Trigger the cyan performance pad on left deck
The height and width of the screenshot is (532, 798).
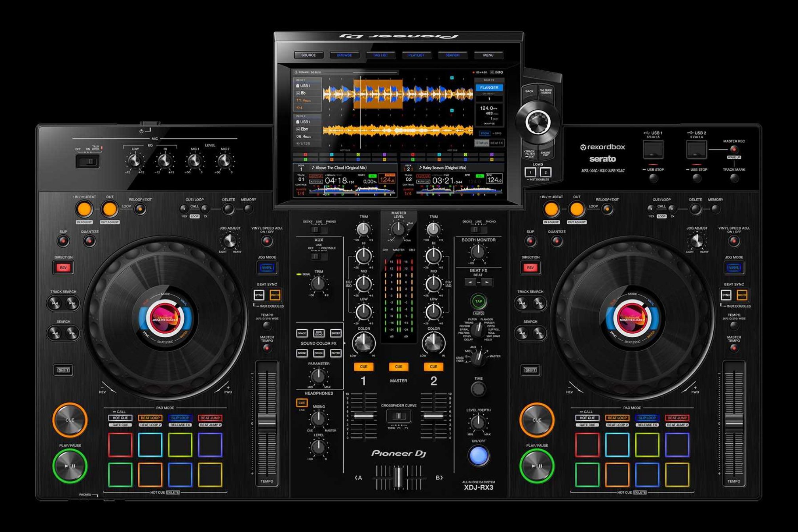click(150, 445)
